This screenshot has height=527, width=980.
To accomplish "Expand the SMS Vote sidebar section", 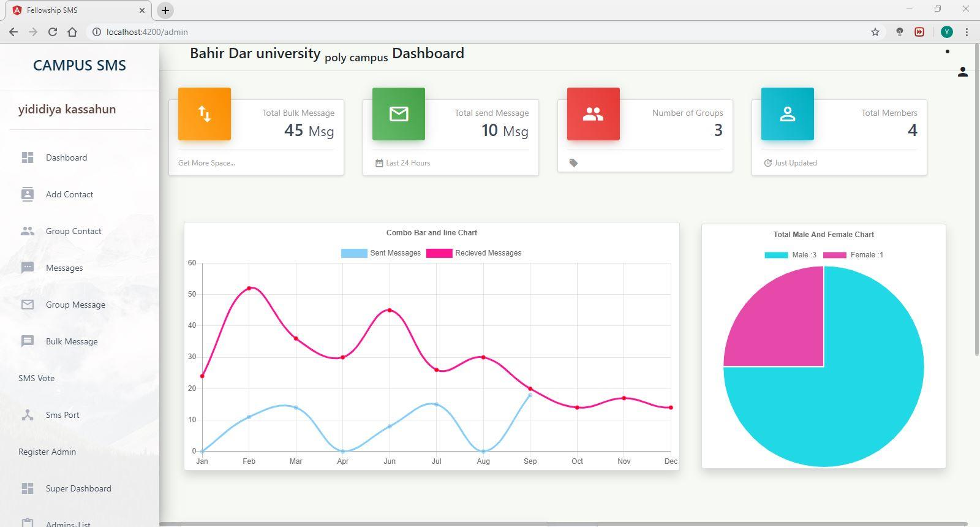I will 37,378.
